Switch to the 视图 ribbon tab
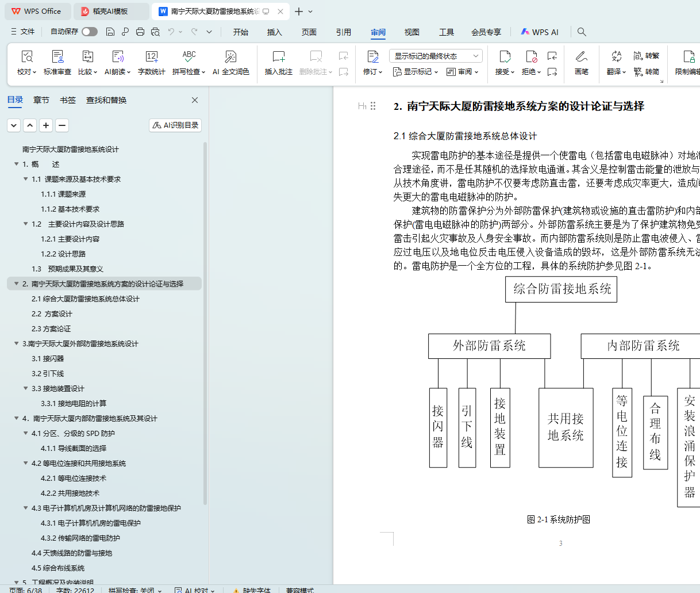 click(411, 32)
